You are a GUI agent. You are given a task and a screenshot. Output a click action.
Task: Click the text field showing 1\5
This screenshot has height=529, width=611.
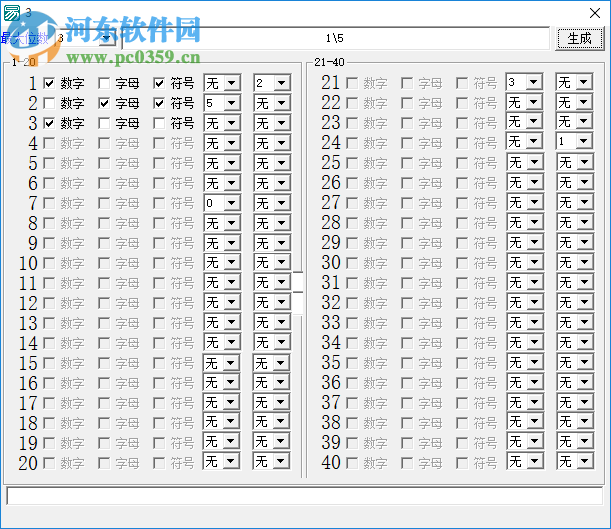click(x=335, y=38)
